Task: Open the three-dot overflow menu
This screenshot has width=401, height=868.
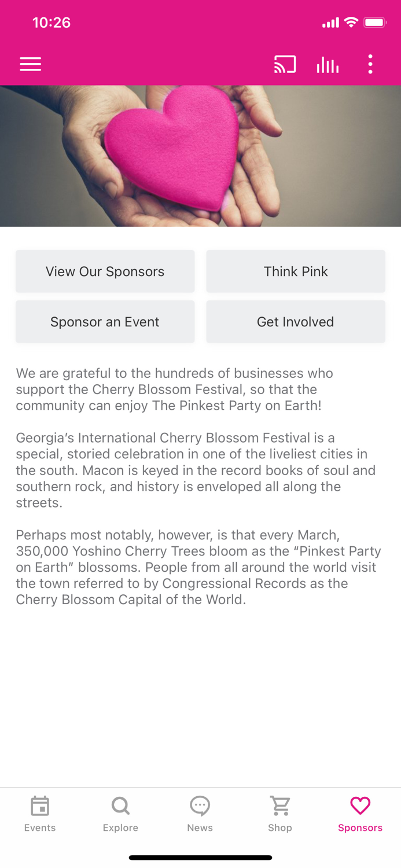Action: pos(370,64)
